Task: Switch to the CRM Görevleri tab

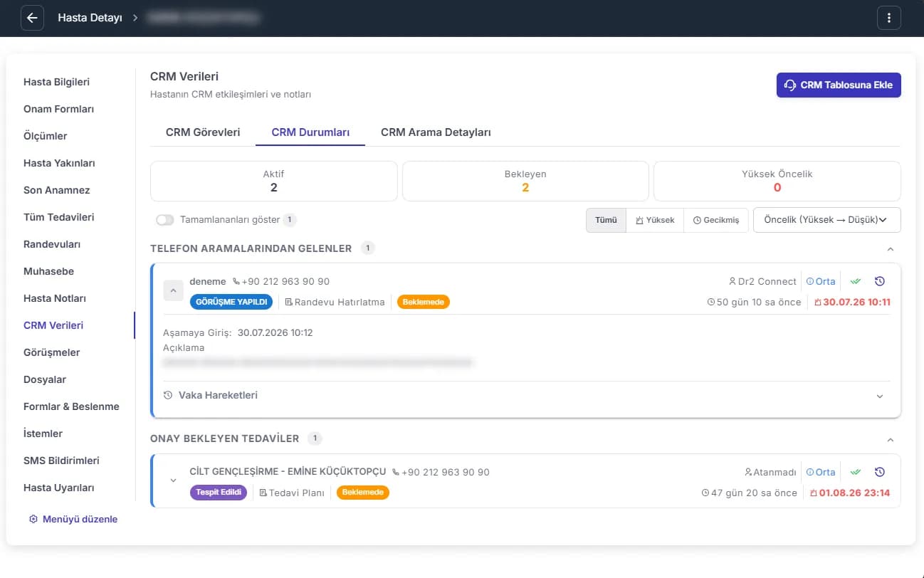Action: [203, 132]
